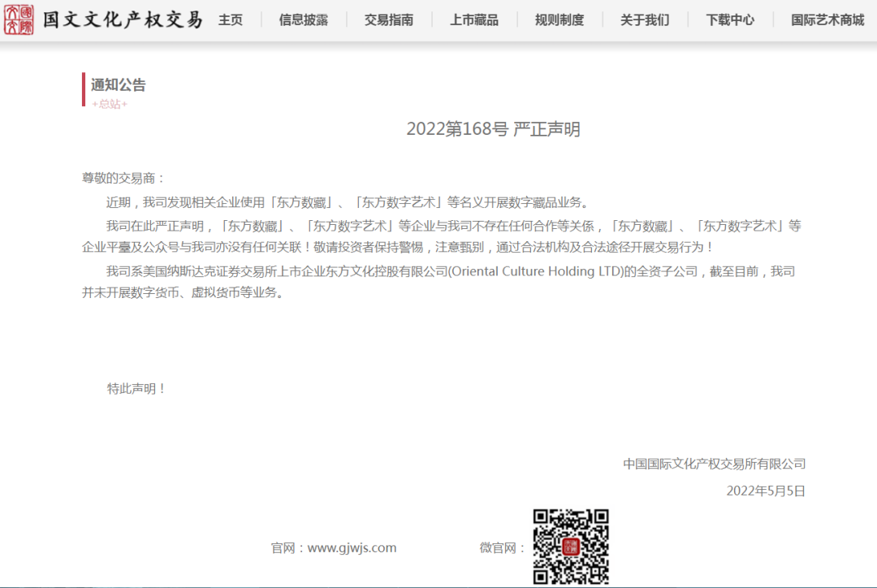Viewport: 877px width, 588px height.
Task: Click the 微官网 QR code image
Action: click(x=571, y=547)
